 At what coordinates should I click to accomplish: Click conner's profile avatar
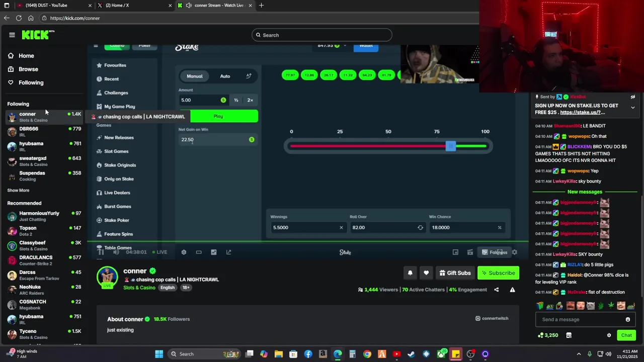coord(107,278)
